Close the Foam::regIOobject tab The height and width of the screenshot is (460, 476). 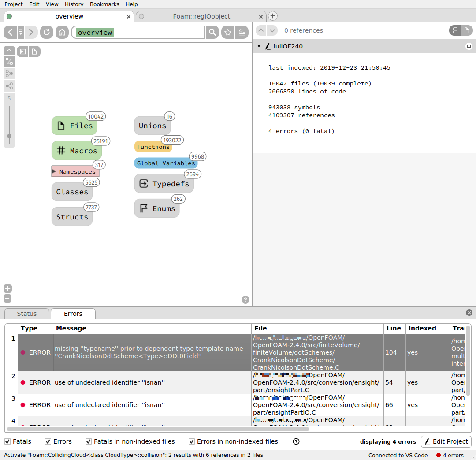pyautogui.click(x=261, y=17)
